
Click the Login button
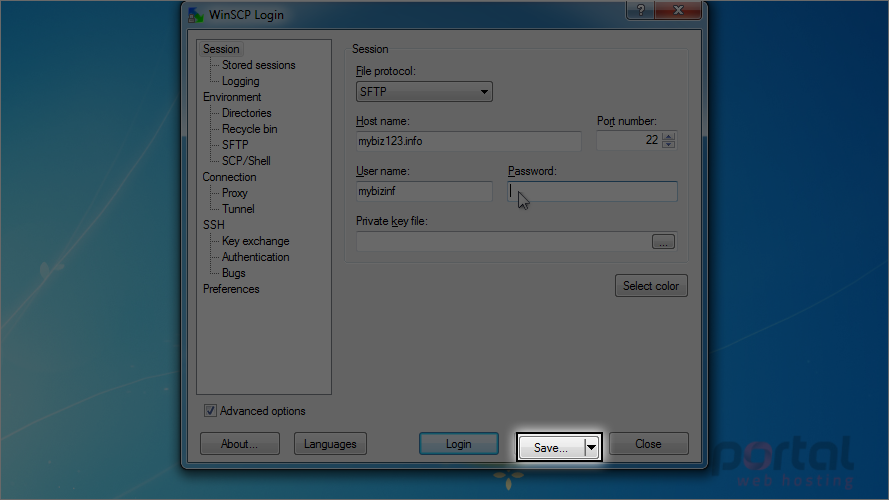tap(459, 444)
